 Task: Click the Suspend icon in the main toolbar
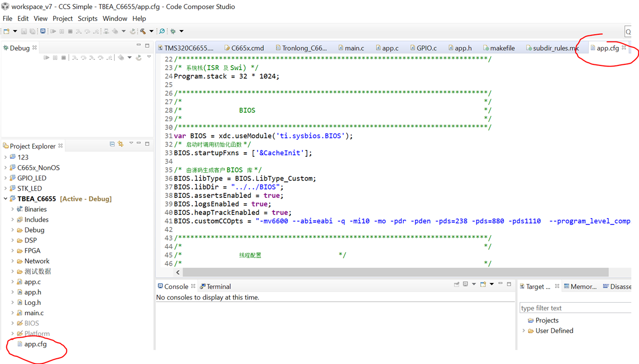coord(62,31)
